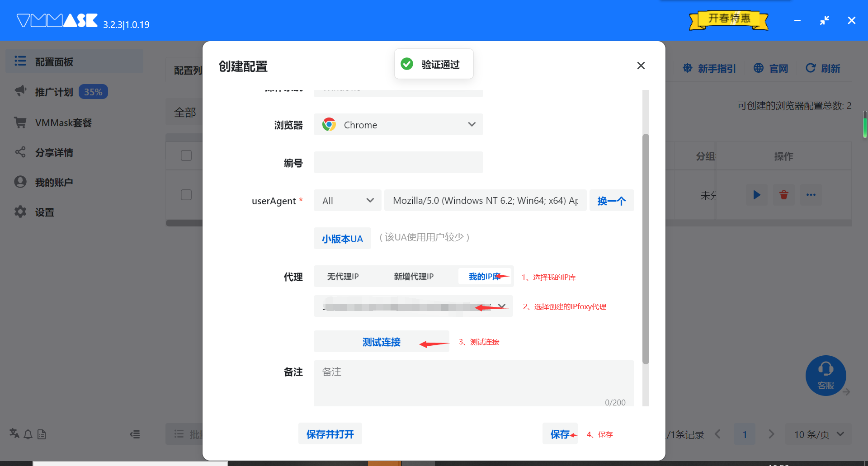Open customer service via the 客服 icon
The image size is (868, 466).
click(x=826, y=375)
